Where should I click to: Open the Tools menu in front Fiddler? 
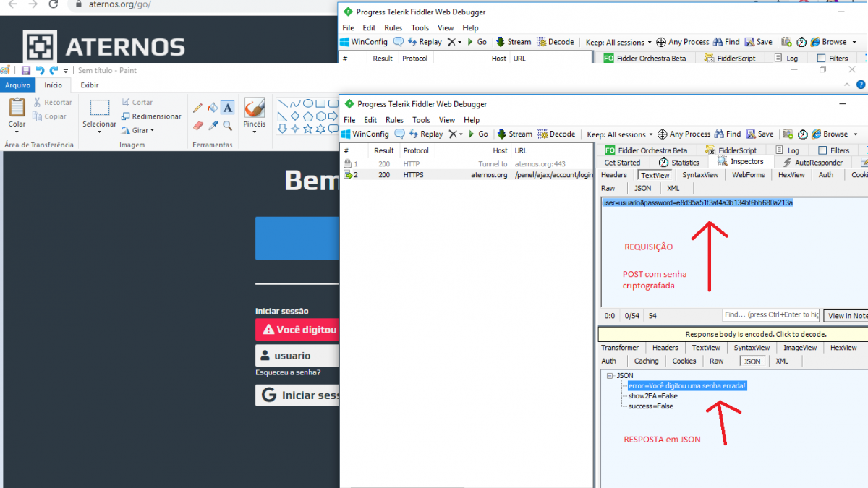click(421, 120)
